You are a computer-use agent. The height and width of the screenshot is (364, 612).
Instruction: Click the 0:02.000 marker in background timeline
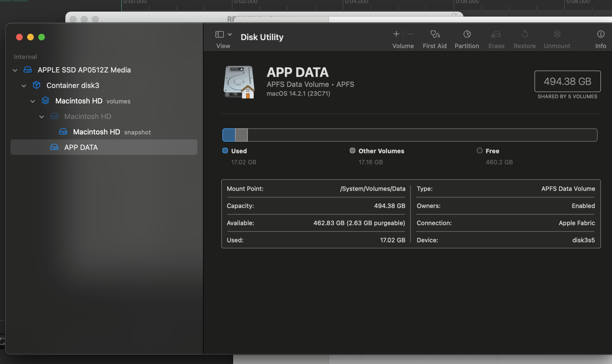[246, 2]
